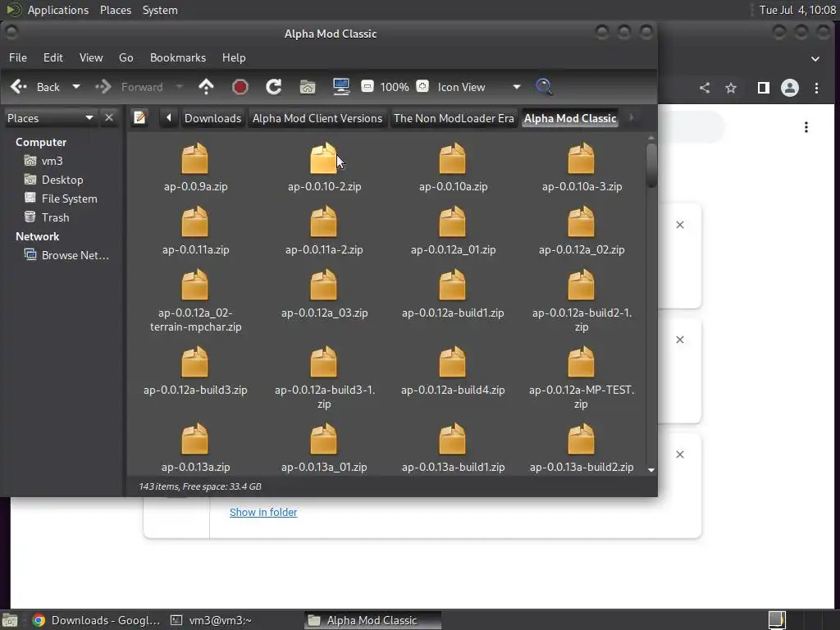Open the Places menu in top panel
Image resolution: width=840 pixels, height=630 pixels.
pos(116,10)
